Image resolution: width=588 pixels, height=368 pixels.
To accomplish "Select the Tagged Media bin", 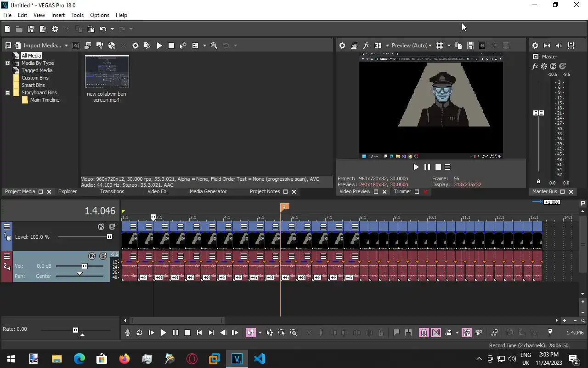I will 37,70.
